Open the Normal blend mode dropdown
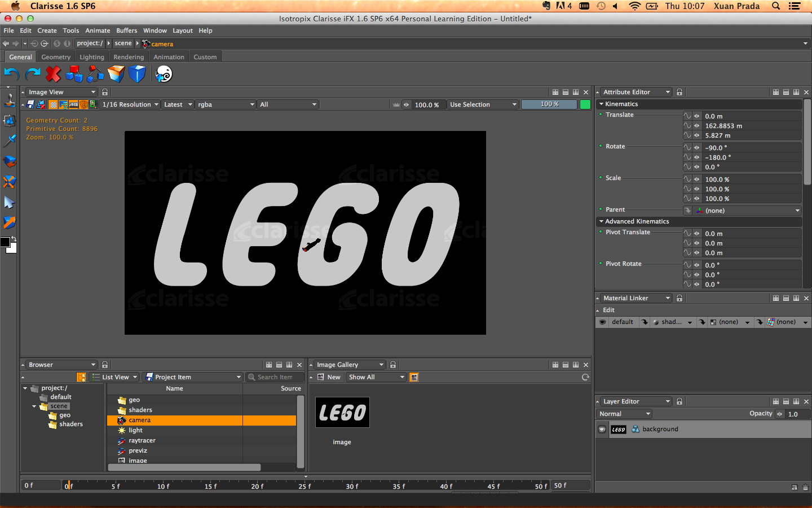The width and height of the screenshot is (812, 508). 624,414
